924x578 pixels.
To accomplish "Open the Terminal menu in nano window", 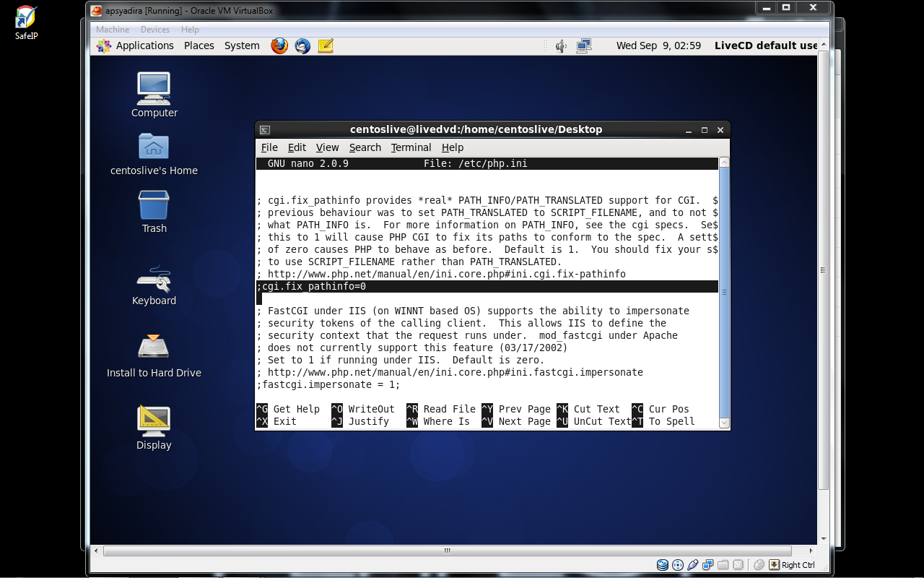I will (x=411, y=147).
